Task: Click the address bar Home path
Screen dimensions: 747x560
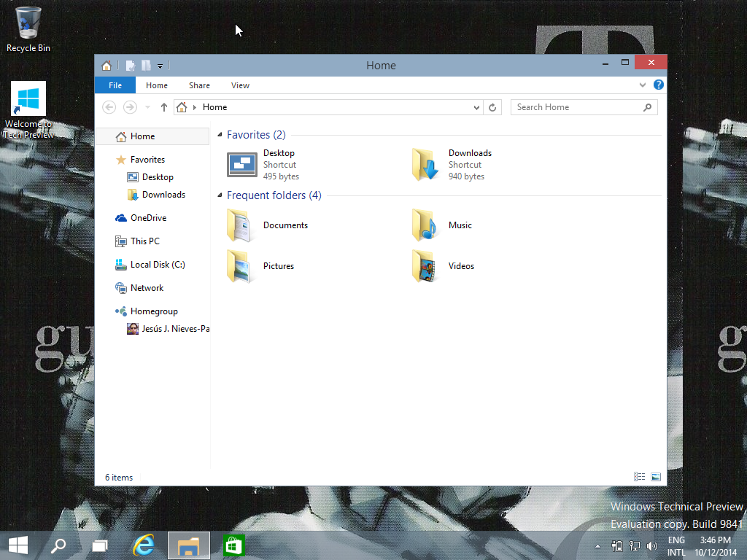Action: pyautogui.click(x=215, y=107)
